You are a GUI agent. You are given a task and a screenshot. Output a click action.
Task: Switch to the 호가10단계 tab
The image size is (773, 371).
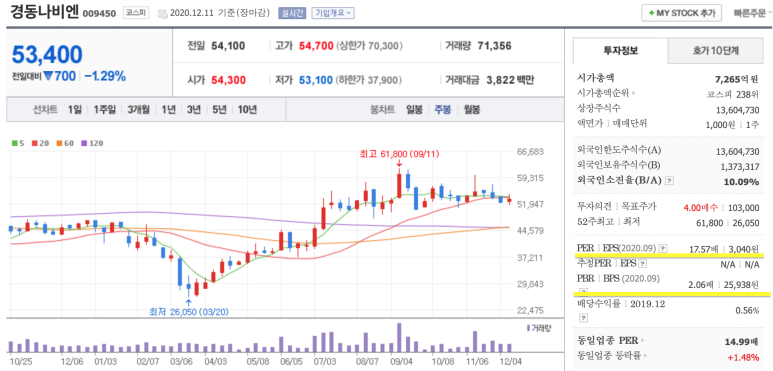pos(717,50)
